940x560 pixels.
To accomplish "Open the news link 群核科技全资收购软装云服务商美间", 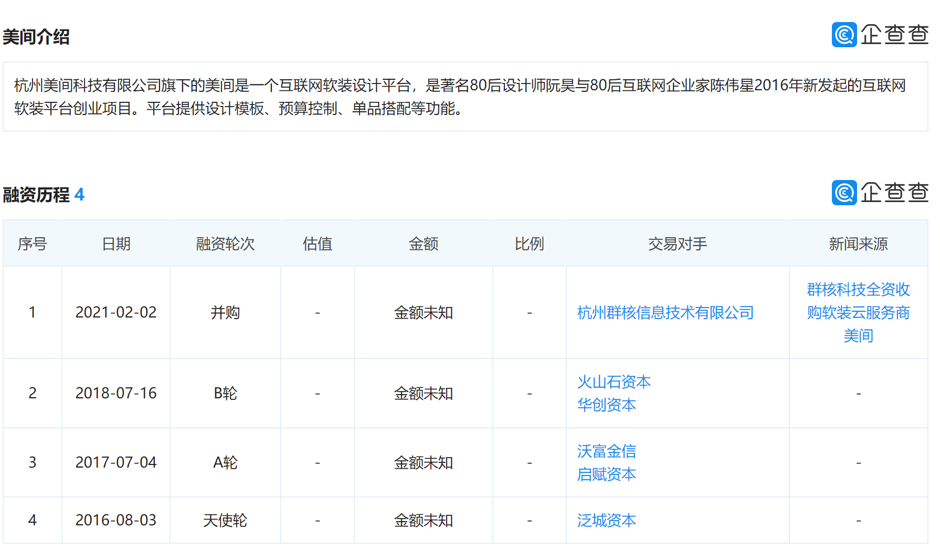I will (x=858, y=313).
